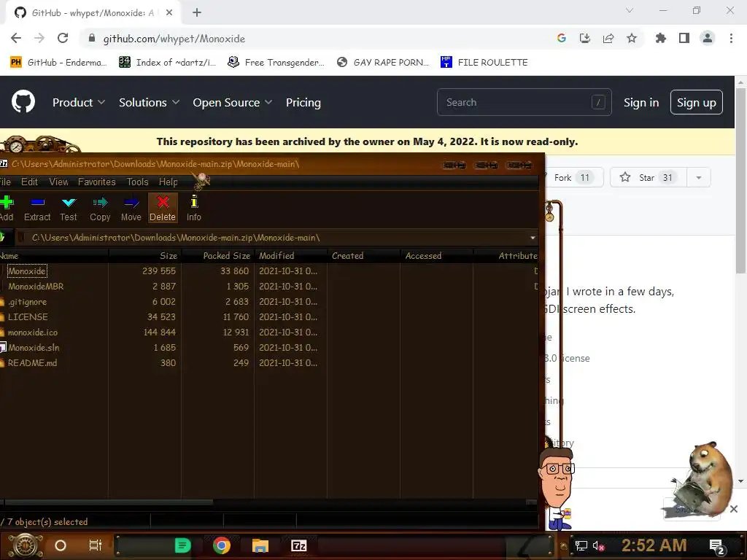The width and height of the screenshot is (747, 560).
Task: Click the Google icon in address bar
Action: [x=562, y=38]
